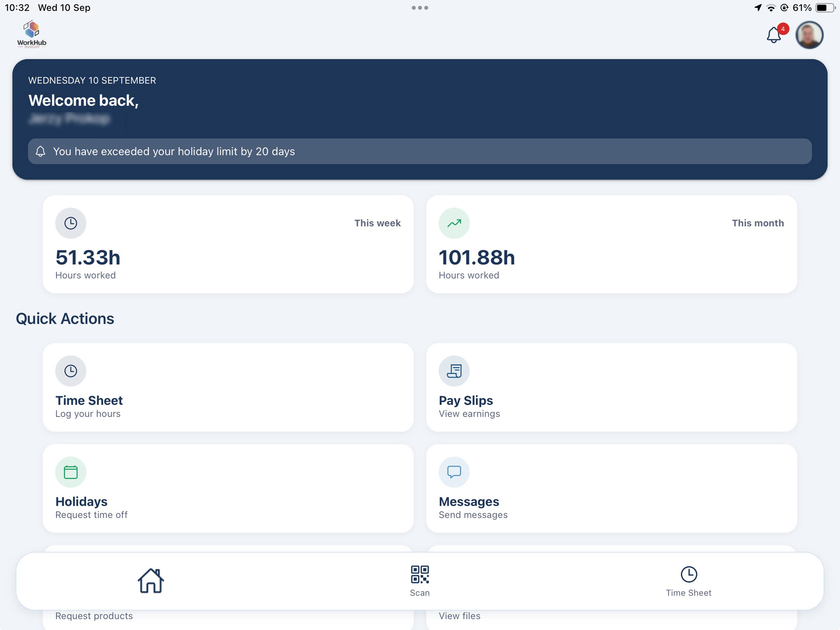Tap the red notification count badge
840x630 pixels.
[783, 29]
